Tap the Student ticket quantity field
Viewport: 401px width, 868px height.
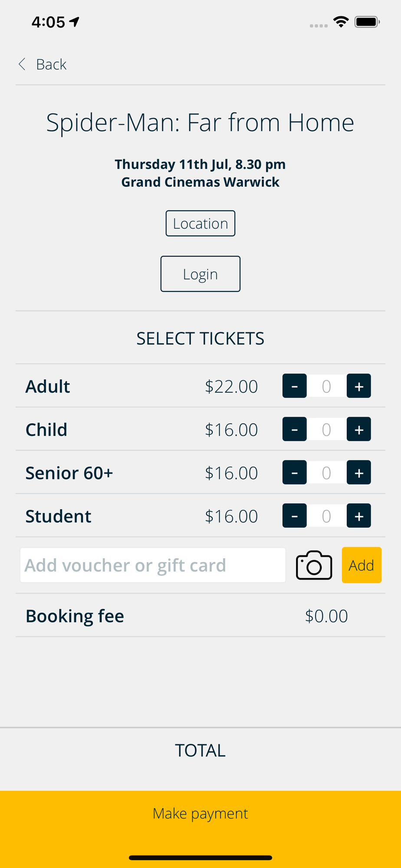coord(326,516)
